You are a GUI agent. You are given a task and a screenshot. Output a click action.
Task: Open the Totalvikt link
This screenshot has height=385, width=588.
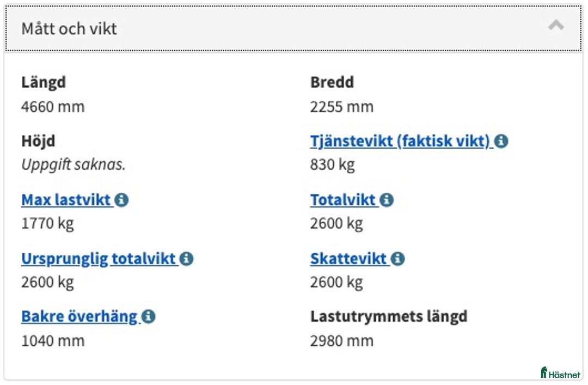pyautogui.click(x=344, y=200)
